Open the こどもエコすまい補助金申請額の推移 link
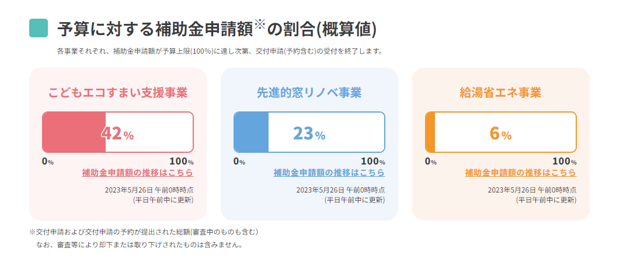 pyautogui.click(x=138, y=173)
